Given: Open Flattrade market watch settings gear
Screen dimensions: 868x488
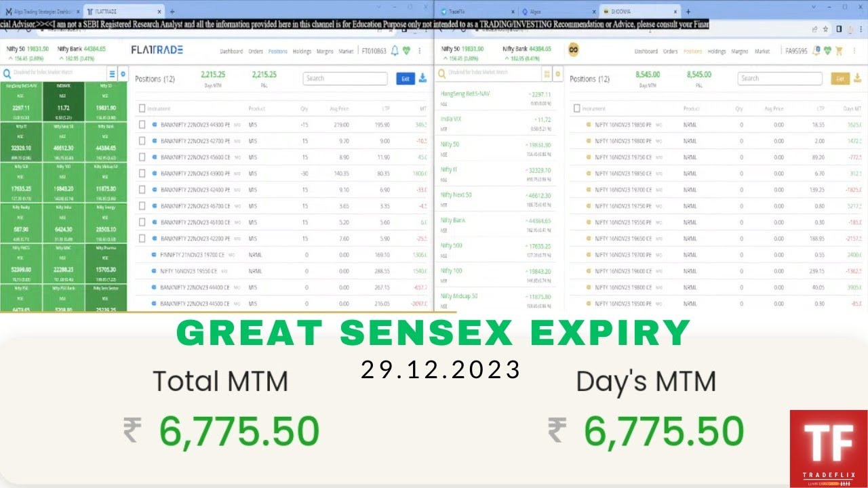Looking at the screenshot, I should [123, 74].
